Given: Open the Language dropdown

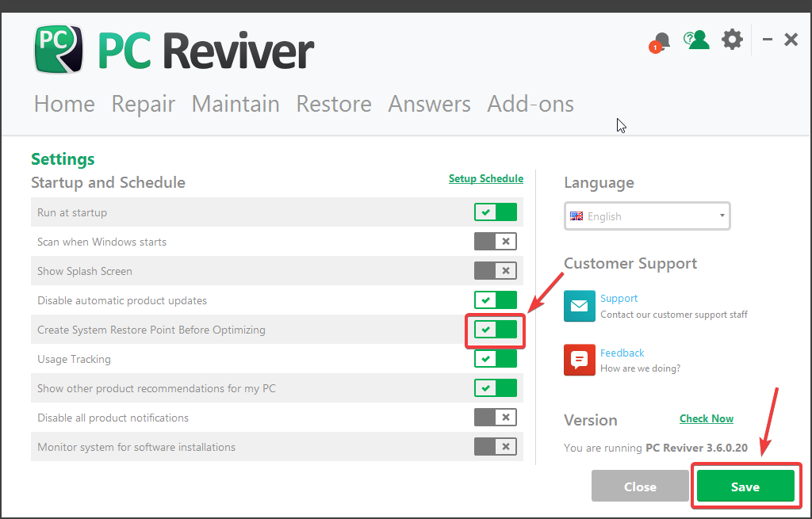Looking at the screenshot, I should coord(647,216).
